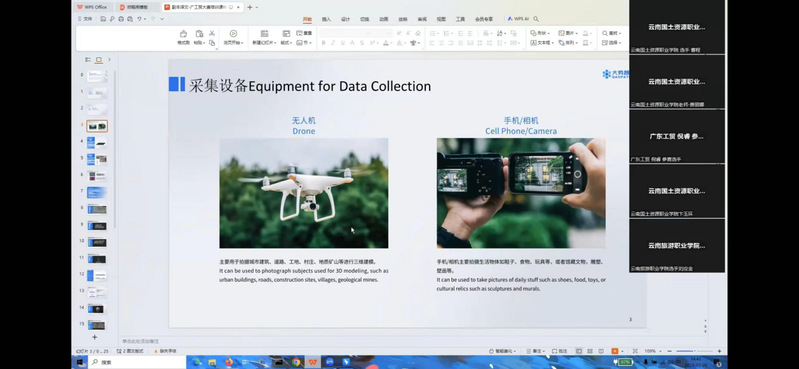Toggle bold text formatting
The width and height of the screenshot is (799, 369).
[x=324, y=43]
